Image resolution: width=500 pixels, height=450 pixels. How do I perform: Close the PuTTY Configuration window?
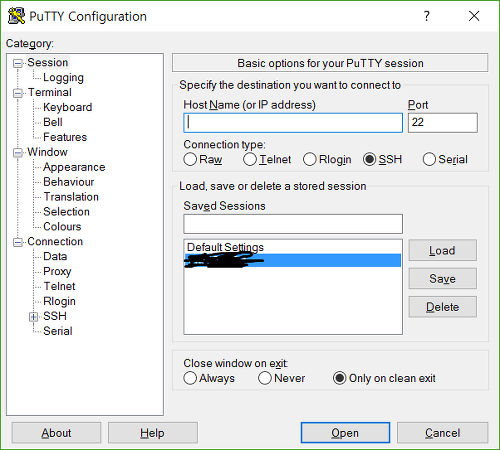pyautogui.click(x=474, y=16)
